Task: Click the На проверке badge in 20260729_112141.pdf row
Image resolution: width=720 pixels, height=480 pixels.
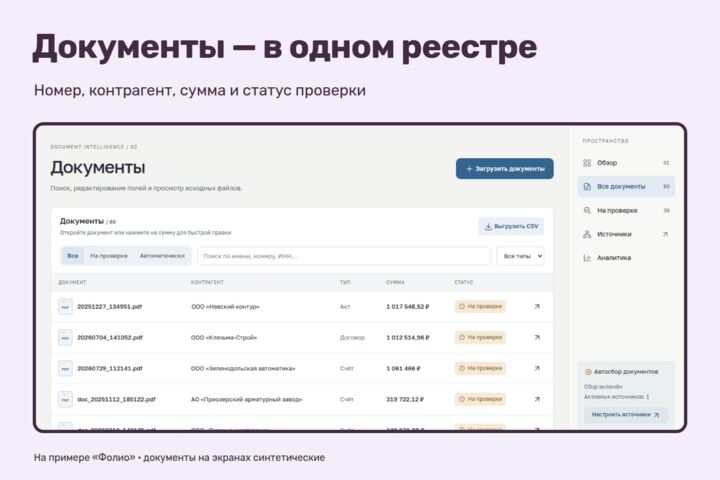Action: (480, 368)
